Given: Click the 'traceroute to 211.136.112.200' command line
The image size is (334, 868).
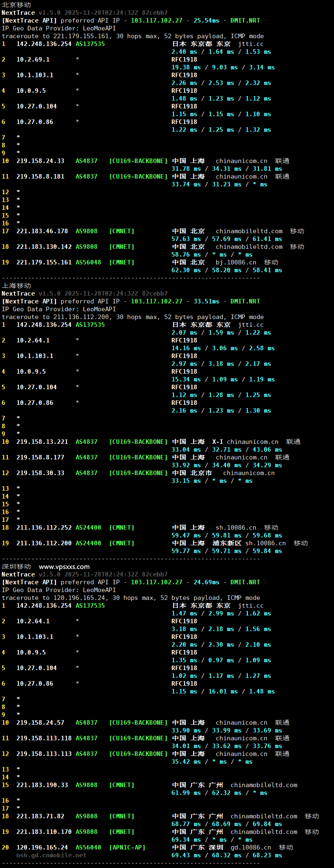Looking at the screenshot, I should [x=133, y=317].
